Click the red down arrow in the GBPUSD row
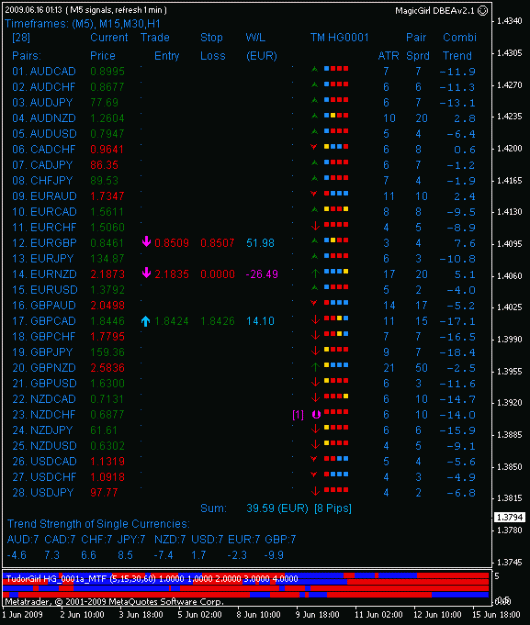The width and height of the screenshot is (530, 625). click(315, 382)
